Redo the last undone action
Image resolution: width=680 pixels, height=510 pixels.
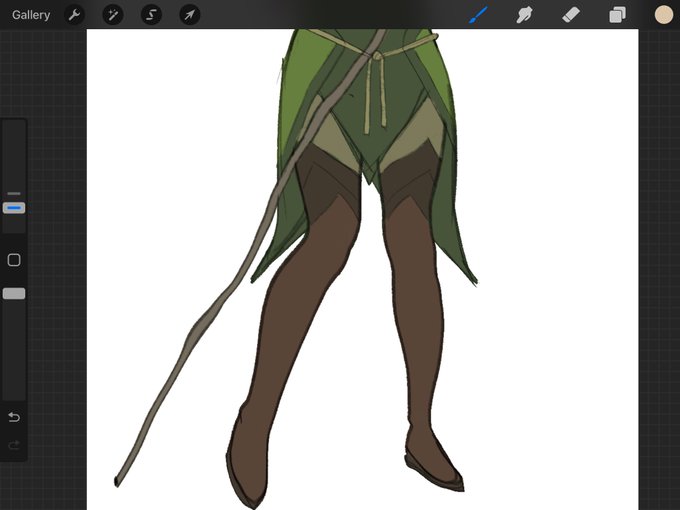[14, 445]
